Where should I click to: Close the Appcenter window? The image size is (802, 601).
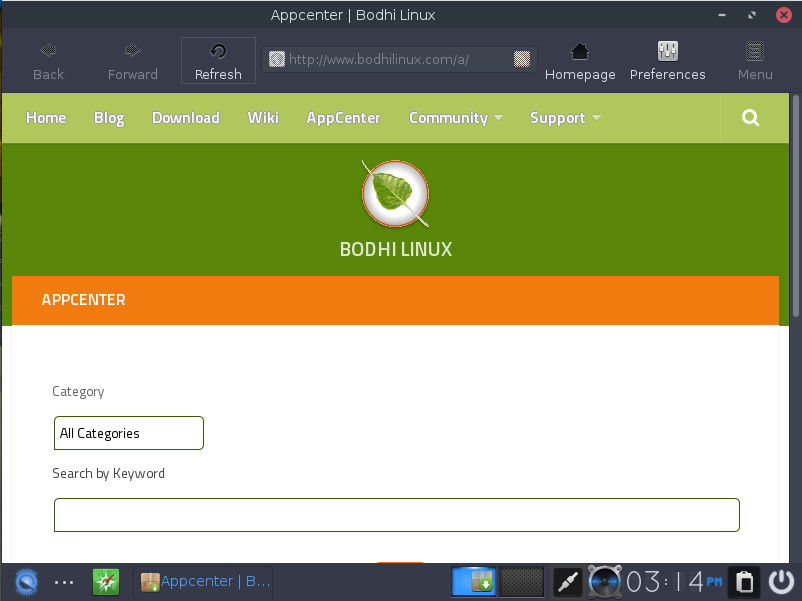pyautogui.click(x=784, y=15)
